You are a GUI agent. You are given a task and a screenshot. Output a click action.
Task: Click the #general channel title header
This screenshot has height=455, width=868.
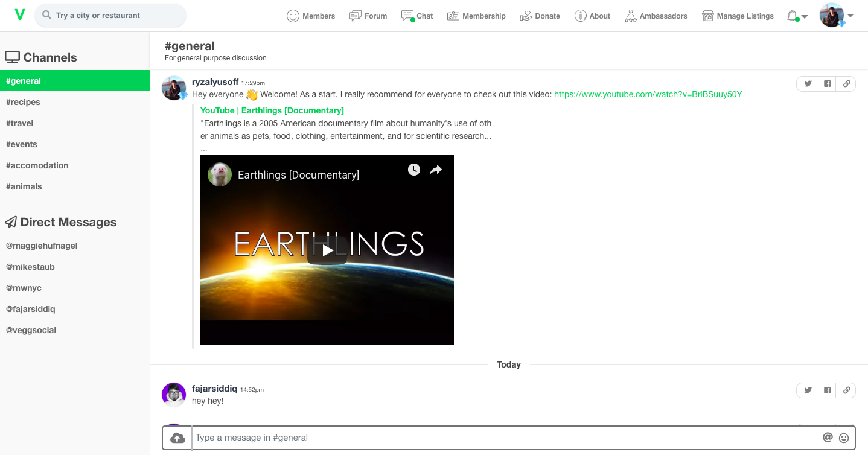click(x=190, y=46)
